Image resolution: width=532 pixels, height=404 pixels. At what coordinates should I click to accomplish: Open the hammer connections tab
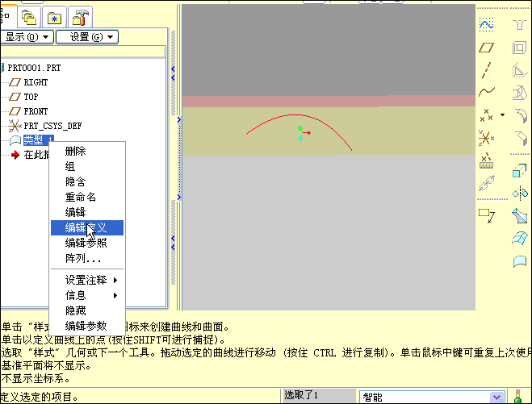[81, 17]
